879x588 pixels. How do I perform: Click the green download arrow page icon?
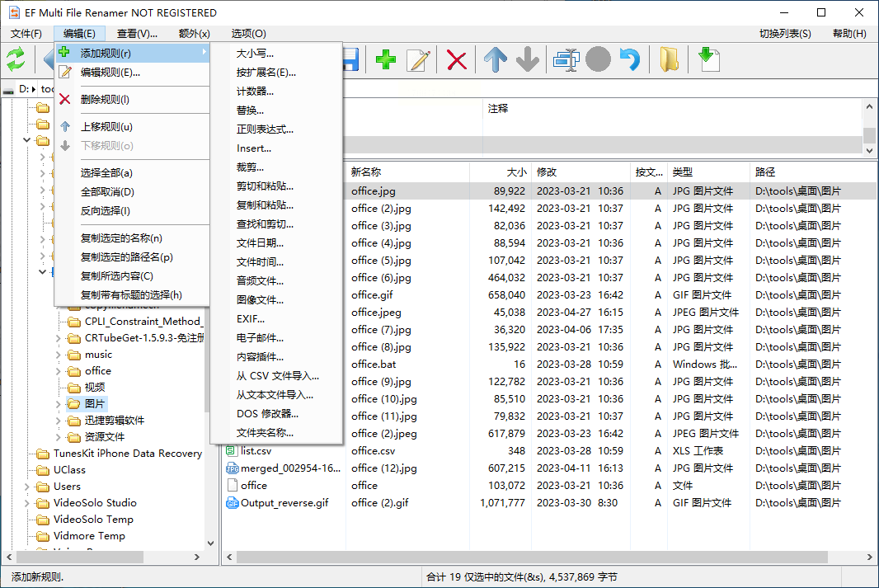click(707, 59)
